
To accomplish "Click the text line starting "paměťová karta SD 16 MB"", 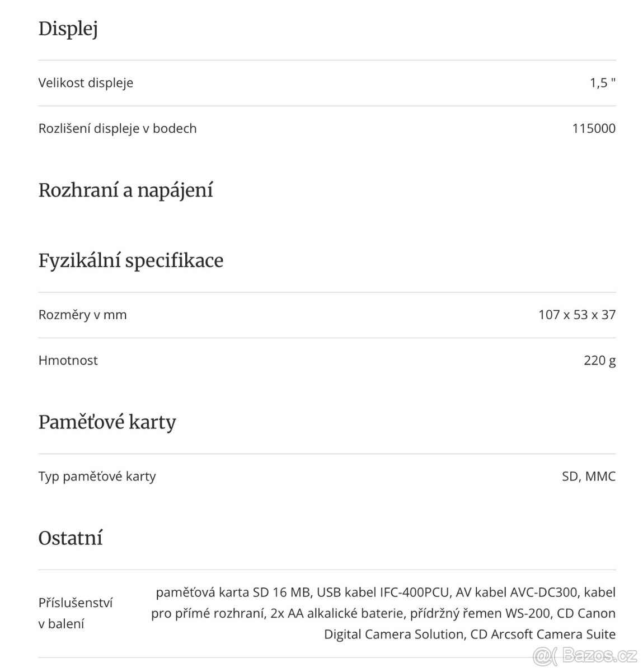I will point(386,592).
